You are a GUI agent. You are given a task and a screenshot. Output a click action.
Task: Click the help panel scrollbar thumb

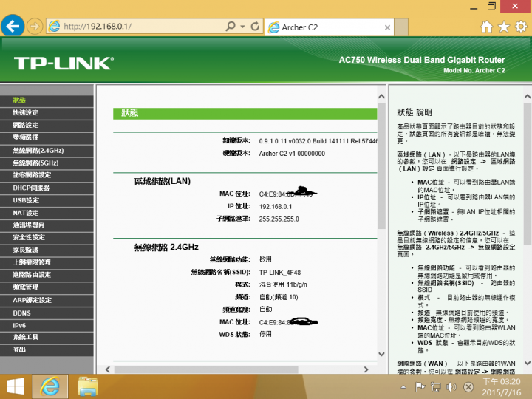pos(528,174)
